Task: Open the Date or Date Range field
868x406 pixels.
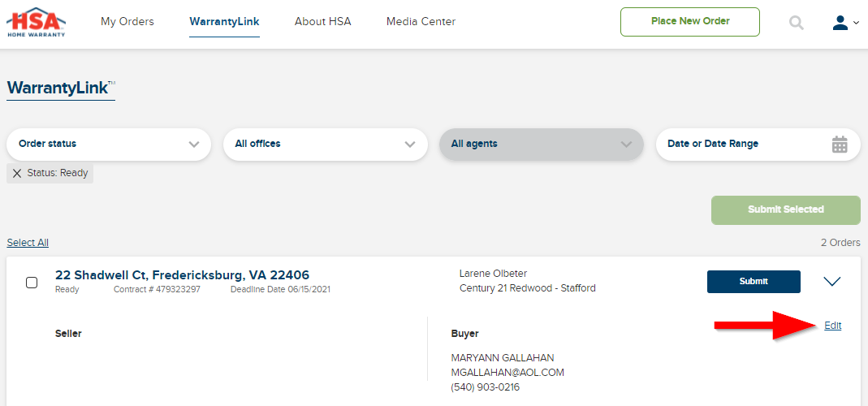Action: pos(758,144)
